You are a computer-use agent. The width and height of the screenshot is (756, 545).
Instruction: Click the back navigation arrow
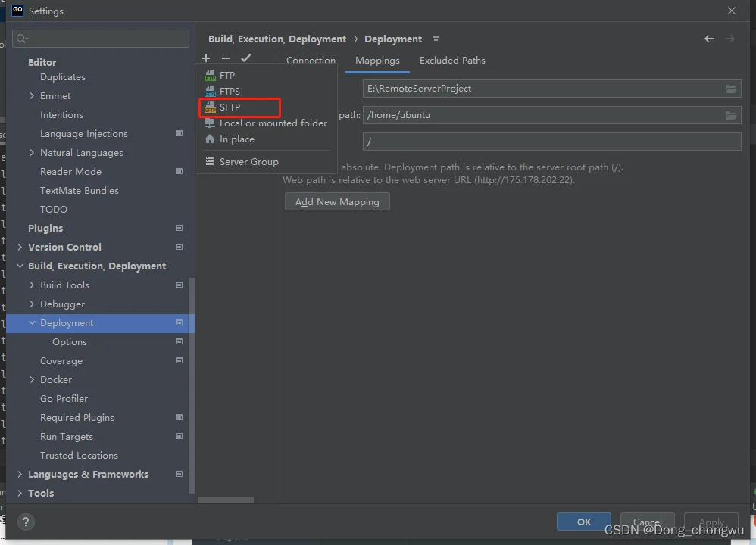(x=709, y=39)
